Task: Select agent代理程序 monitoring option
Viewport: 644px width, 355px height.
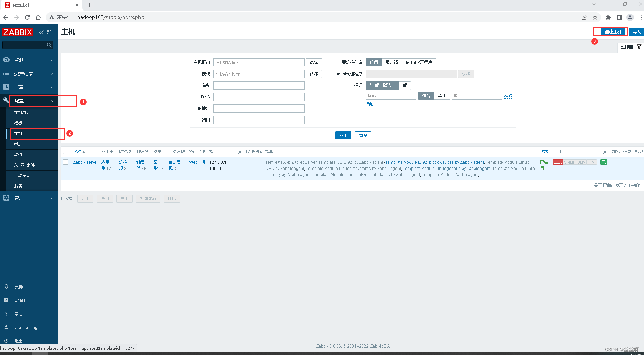Action: [x=419, y=62]
